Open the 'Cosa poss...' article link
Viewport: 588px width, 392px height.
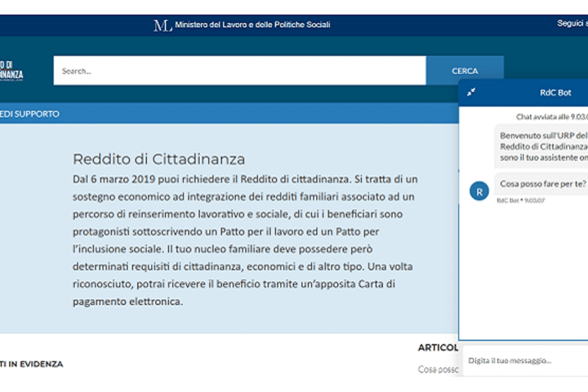pyautogui.click(x=439, y=369)
